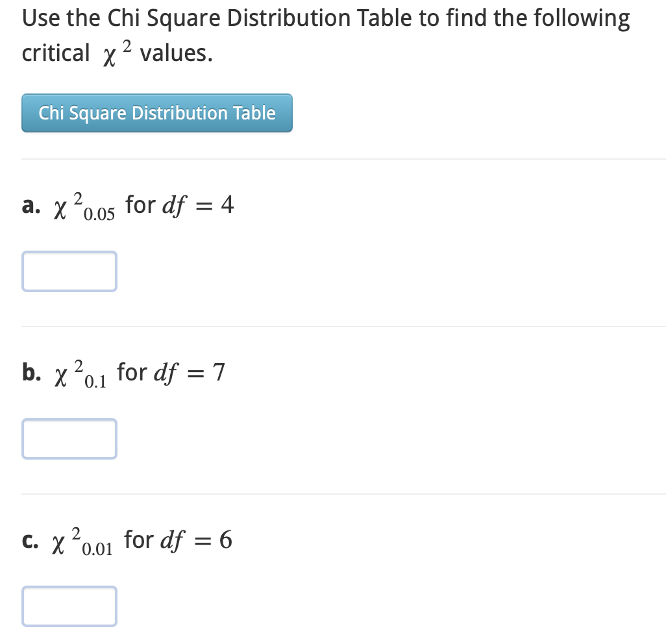Select the input field below question b

click(69, 439)
